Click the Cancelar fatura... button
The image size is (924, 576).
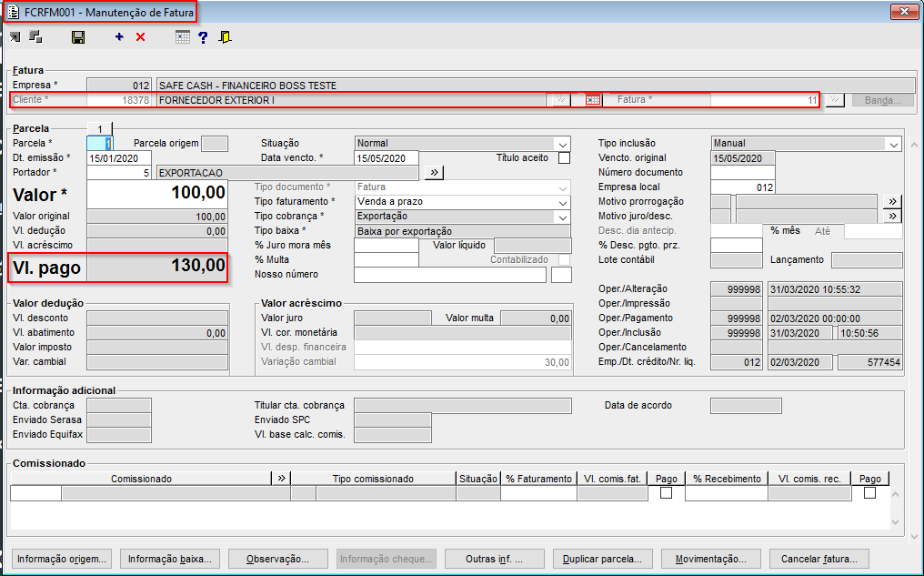click(x=819, y=559)
